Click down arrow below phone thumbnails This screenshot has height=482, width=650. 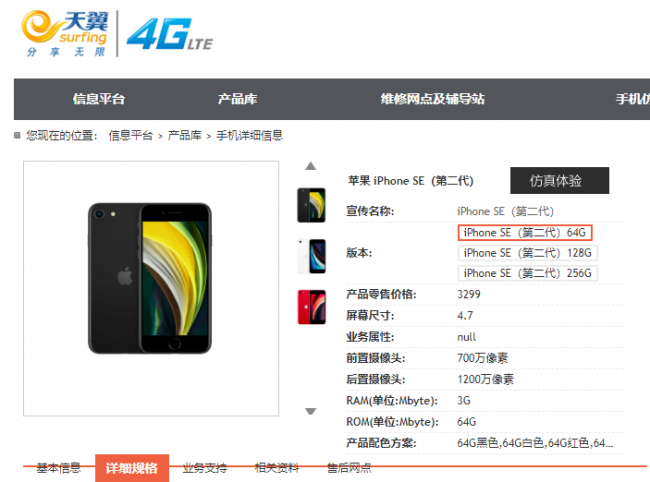click(310, 411)
